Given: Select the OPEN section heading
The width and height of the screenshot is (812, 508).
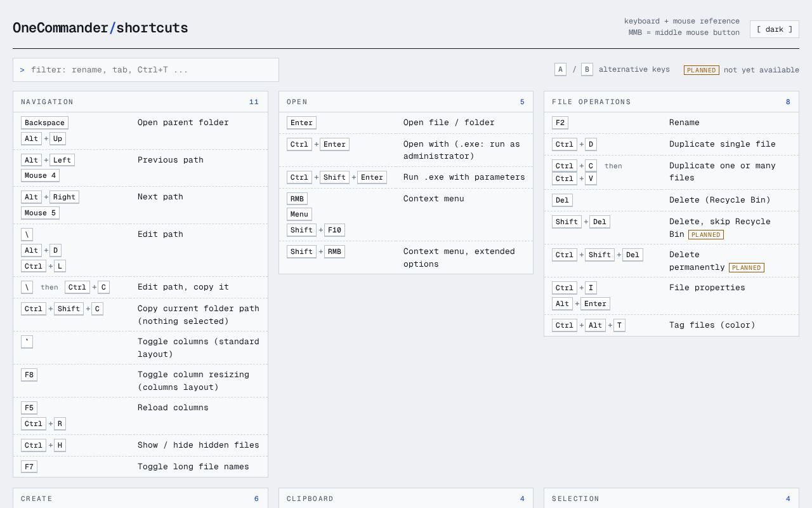Looking at the screenshot, I should pos(297,102).
